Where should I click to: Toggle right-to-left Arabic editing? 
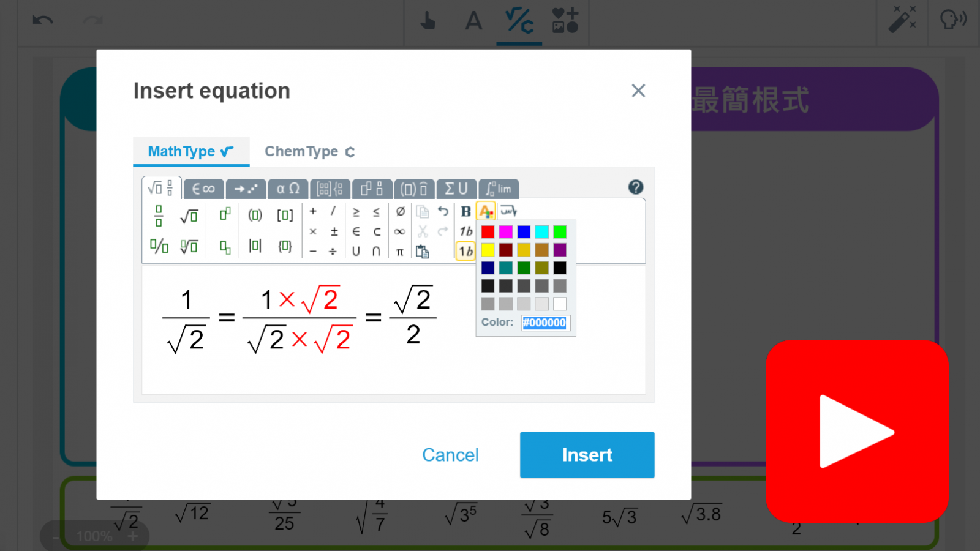tap(508, 212)
